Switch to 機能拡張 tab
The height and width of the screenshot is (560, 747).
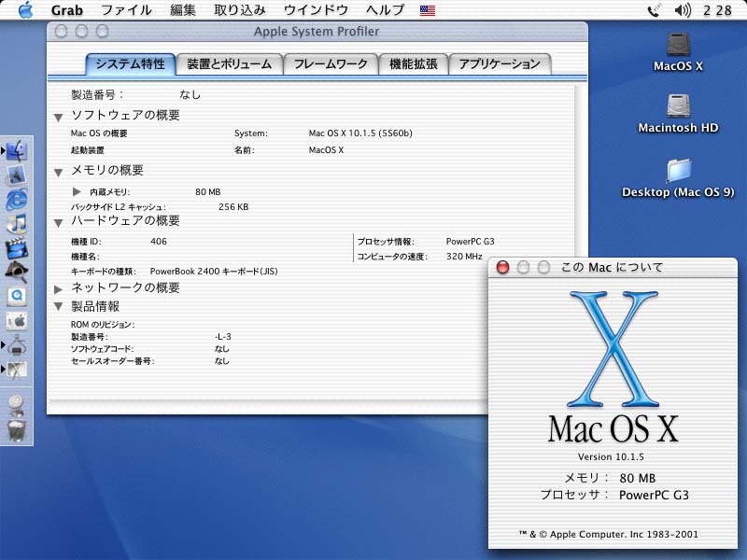point(413,63)
